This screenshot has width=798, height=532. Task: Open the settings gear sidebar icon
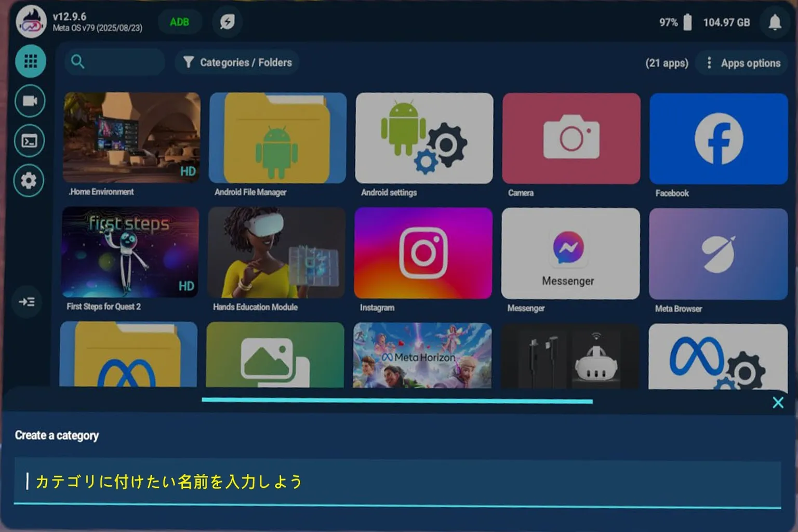click(29, 181)
